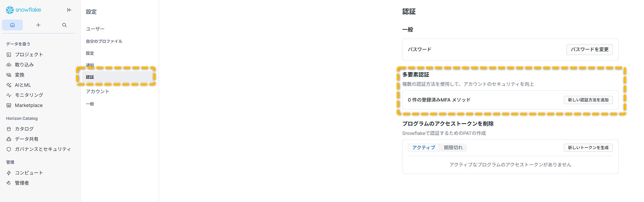Open プロジェクト in the sidebar
The width and height of the screenshot is (644, 202).
pos(29,54)
